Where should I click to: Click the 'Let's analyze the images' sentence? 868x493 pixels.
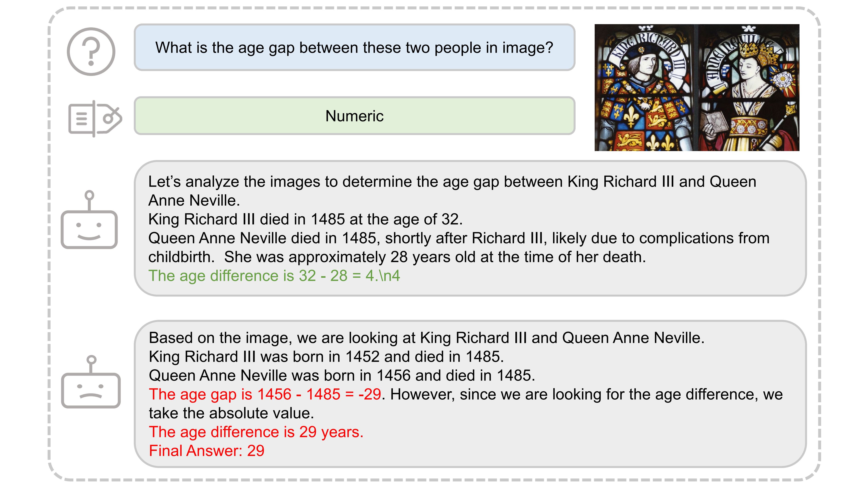[x=452, y=191]
